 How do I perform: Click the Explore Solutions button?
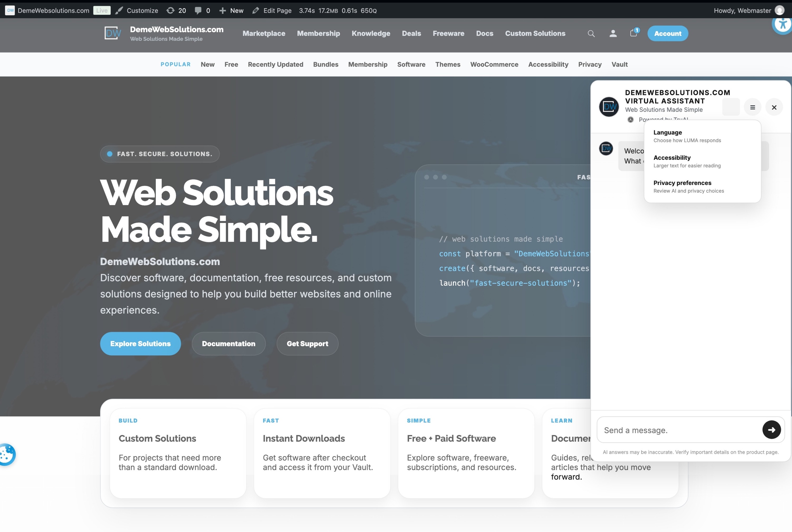140,344
